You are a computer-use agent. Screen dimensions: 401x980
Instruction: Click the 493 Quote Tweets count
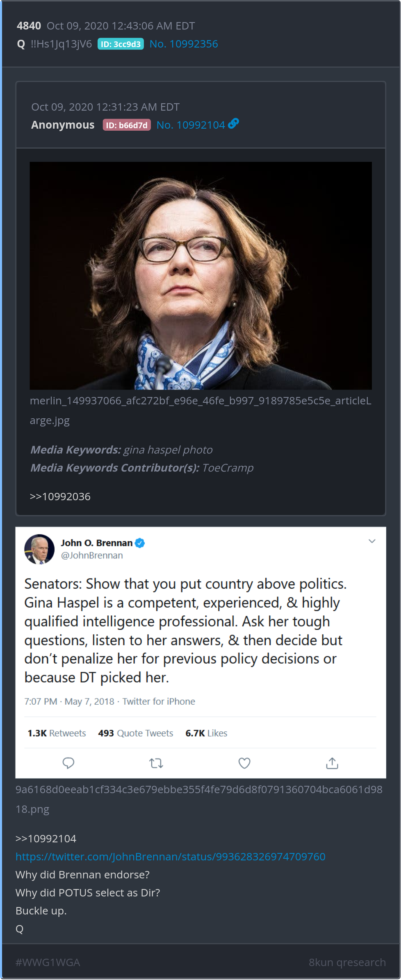click(x=136, y=733)
